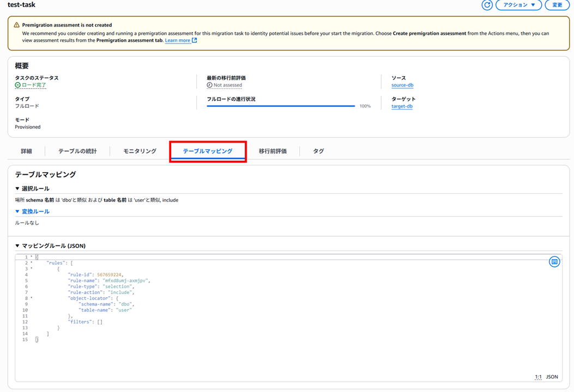
Task: Switch to the モニタリング tab
Action: (x=140, y=151)
